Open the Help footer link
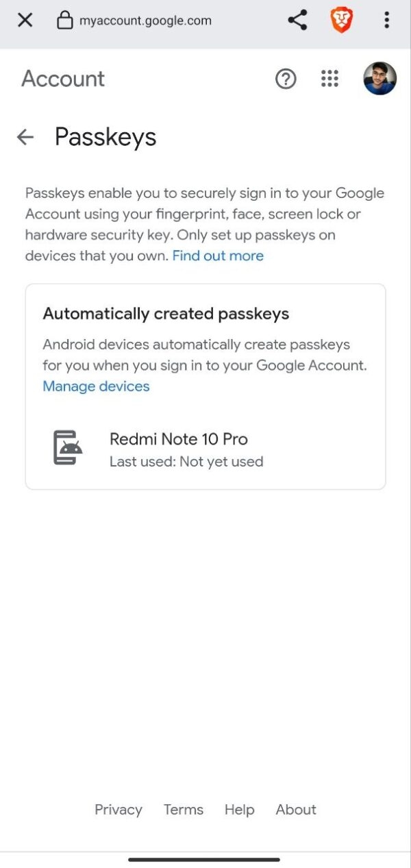 239,810
